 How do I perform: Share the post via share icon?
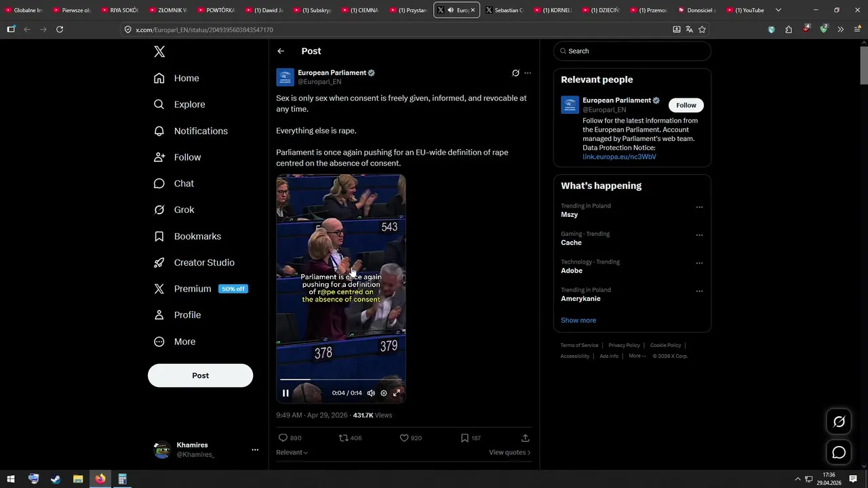[525, 438]
